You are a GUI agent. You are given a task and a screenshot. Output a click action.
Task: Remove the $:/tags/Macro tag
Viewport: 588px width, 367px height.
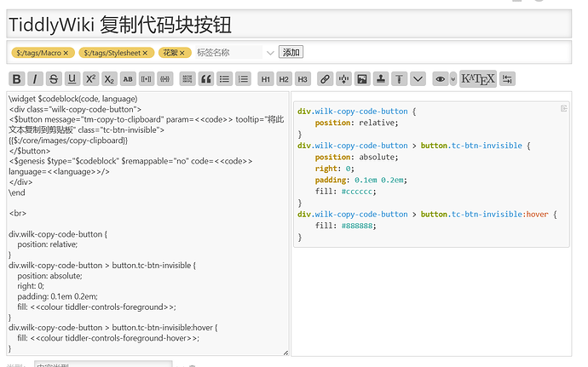(66, 53)
